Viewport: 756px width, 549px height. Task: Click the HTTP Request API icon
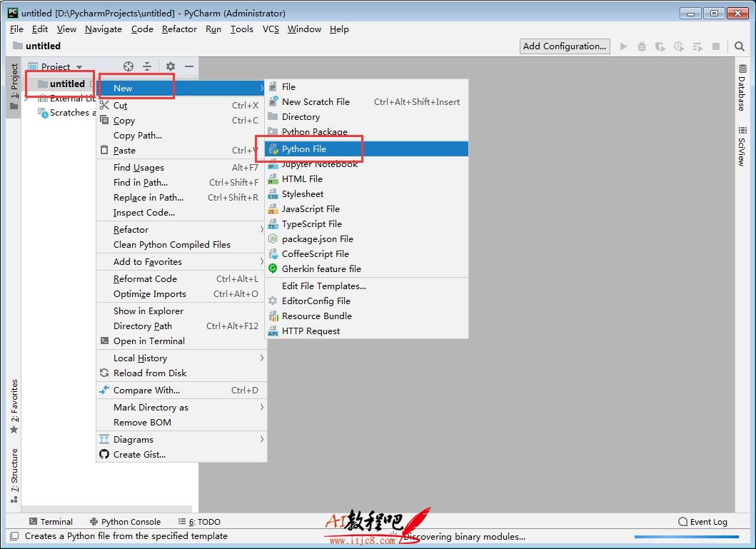[273, 331]
